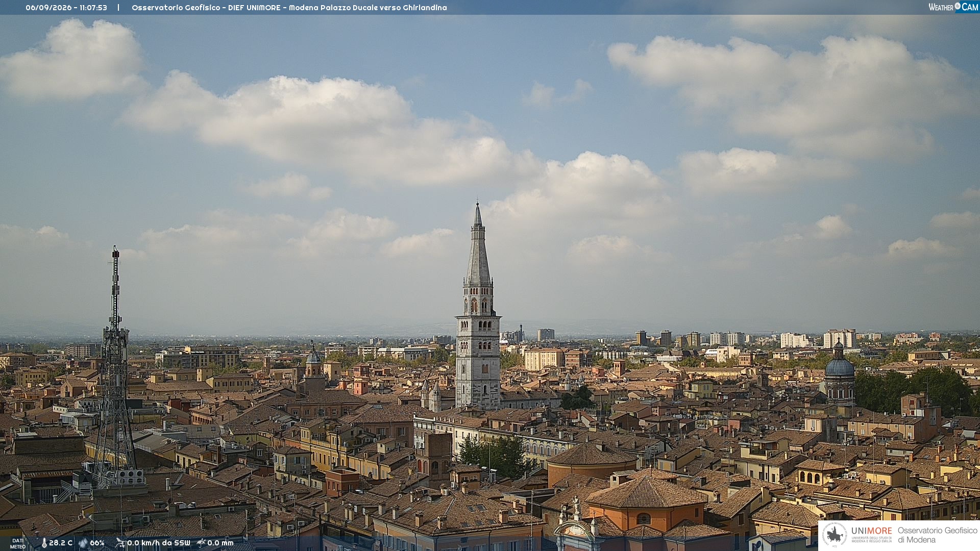Click the UNIMORE university seal emblem

point(835,535)
